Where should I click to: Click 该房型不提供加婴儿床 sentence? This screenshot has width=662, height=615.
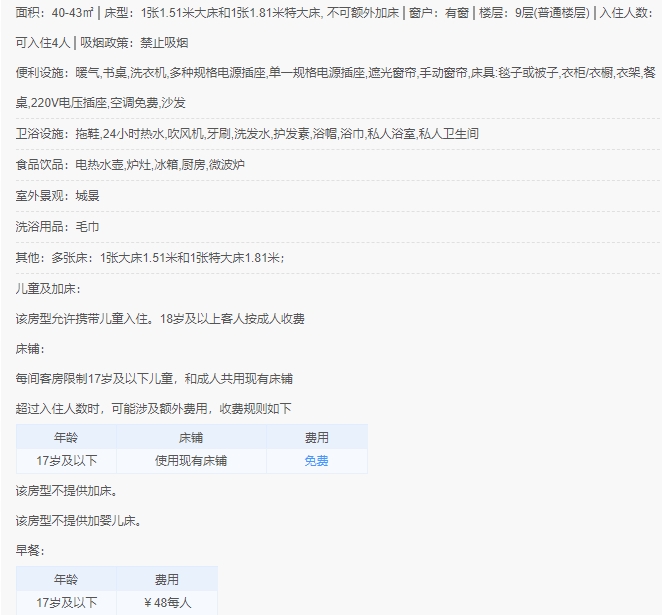[79, 521]
